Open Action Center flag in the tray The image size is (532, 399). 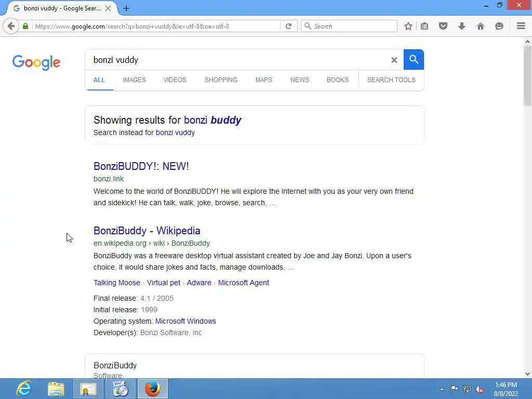[x=454, y=389]
